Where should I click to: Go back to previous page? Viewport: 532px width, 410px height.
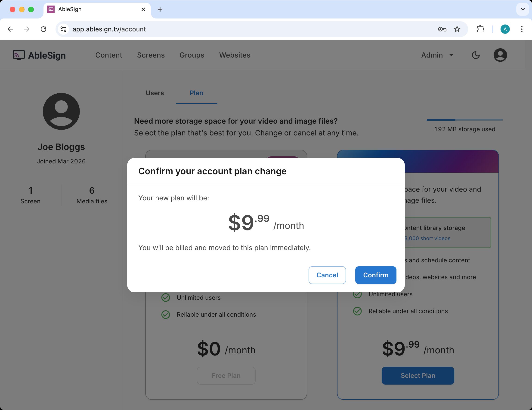(10, 29)
